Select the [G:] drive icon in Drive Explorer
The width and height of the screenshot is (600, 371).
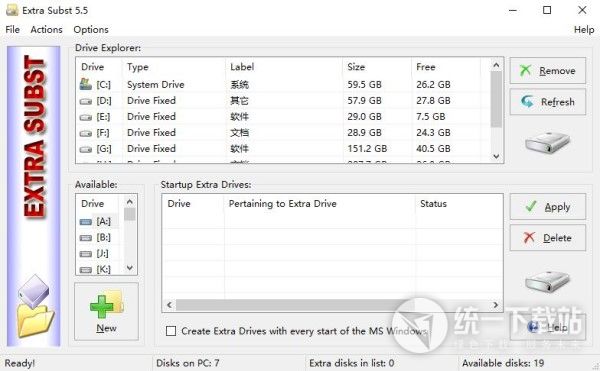pyautogui.click(x=86, y=149)
